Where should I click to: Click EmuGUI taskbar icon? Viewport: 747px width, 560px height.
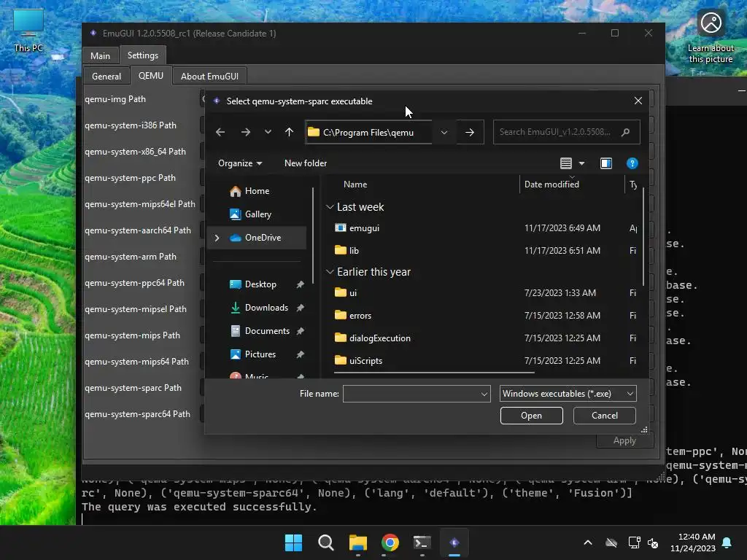coord(454,542)
